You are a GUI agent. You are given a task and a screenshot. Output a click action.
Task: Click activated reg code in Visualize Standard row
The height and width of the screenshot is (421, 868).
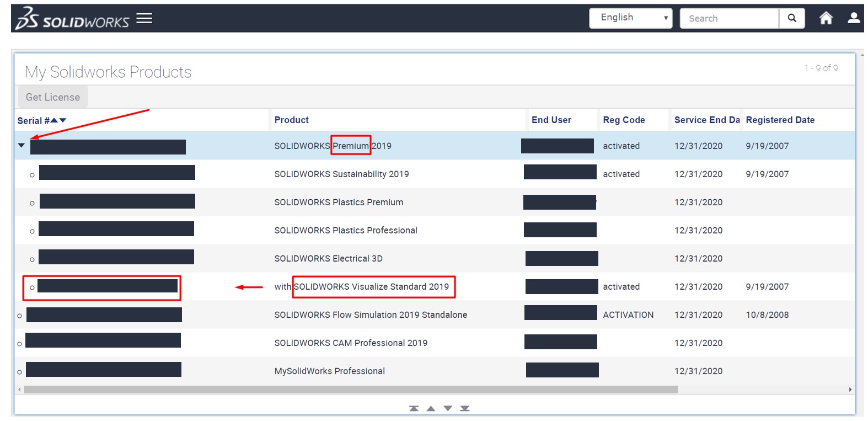coord(621,286)
